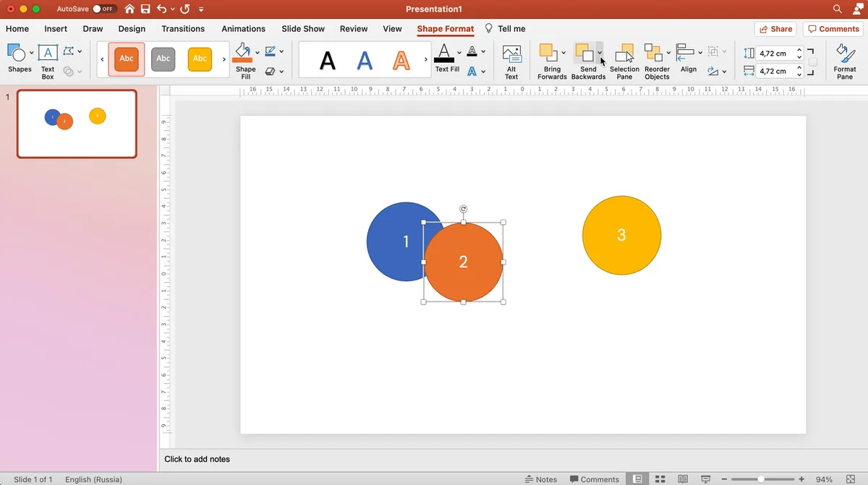Open the Alt Text pane
The height and width of the screenshot is (485, 868).
511,61
